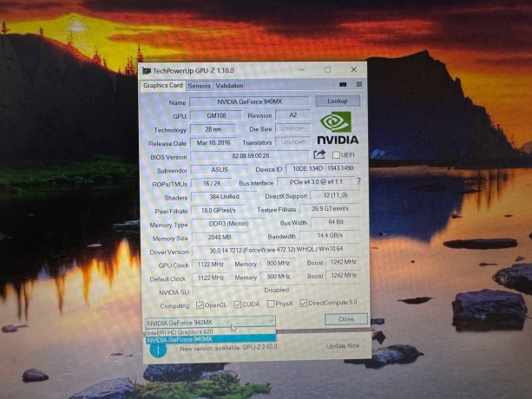
Task: Maximize the GPU-Z window
Action: [327, 69]
